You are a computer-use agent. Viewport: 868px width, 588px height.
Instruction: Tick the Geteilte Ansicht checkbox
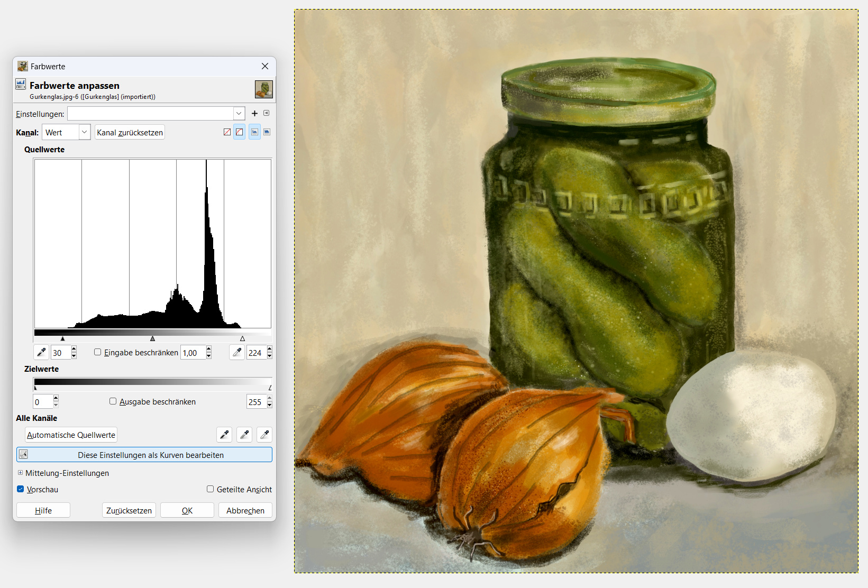[x=211, y=489]
